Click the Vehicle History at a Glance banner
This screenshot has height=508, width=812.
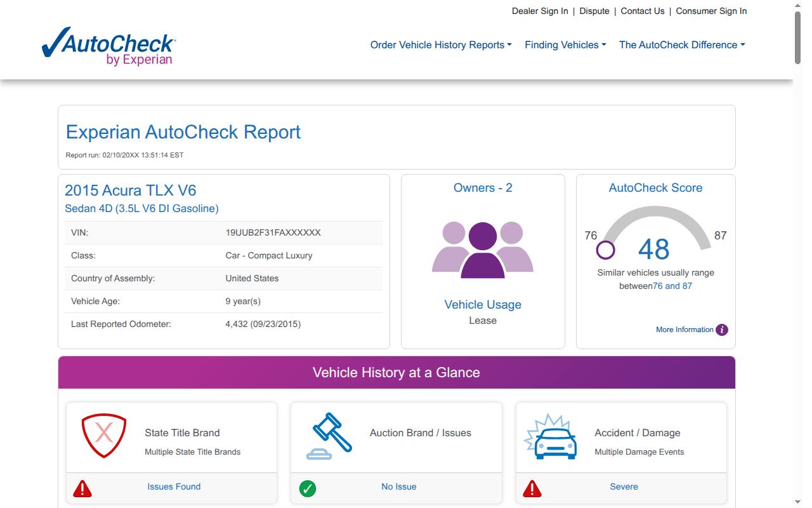tap(396, 372)
